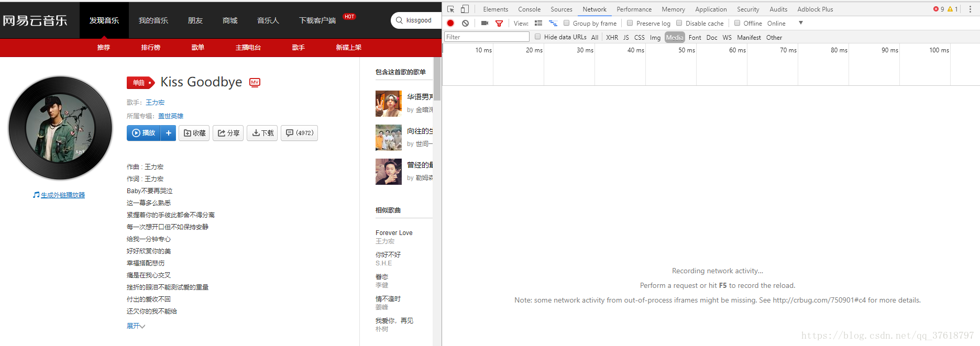The height and width of the screenshot is (346, 980).
Task: Open 朋友 in top navigation
Action: [195, 20]
